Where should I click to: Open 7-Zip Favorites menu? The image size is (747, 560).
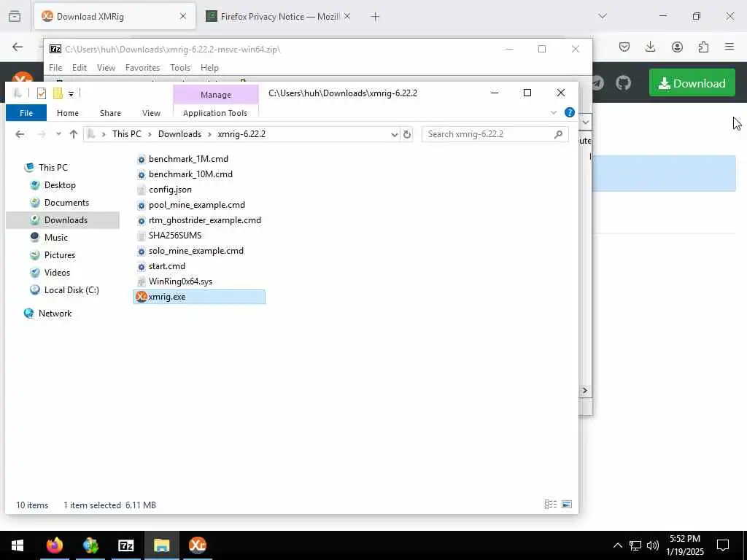pyautogui.click(x=142, y=68)
